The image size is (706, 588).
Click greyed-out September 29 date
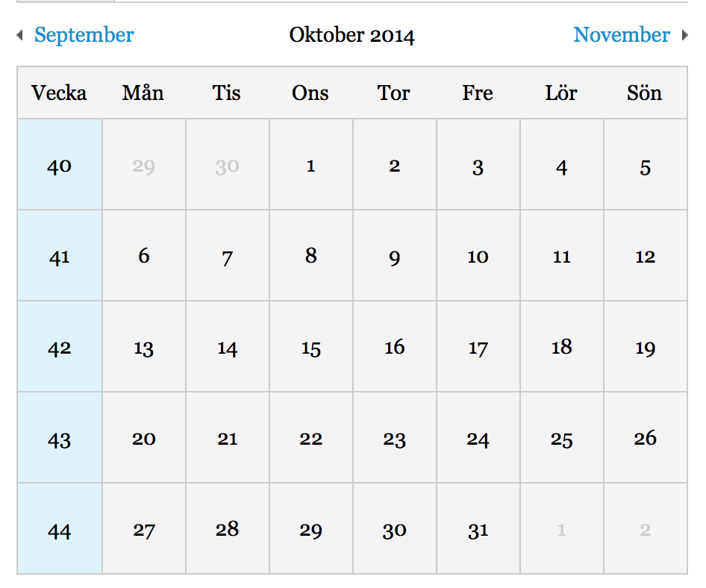pyautogui.click(x=144, y=164)
